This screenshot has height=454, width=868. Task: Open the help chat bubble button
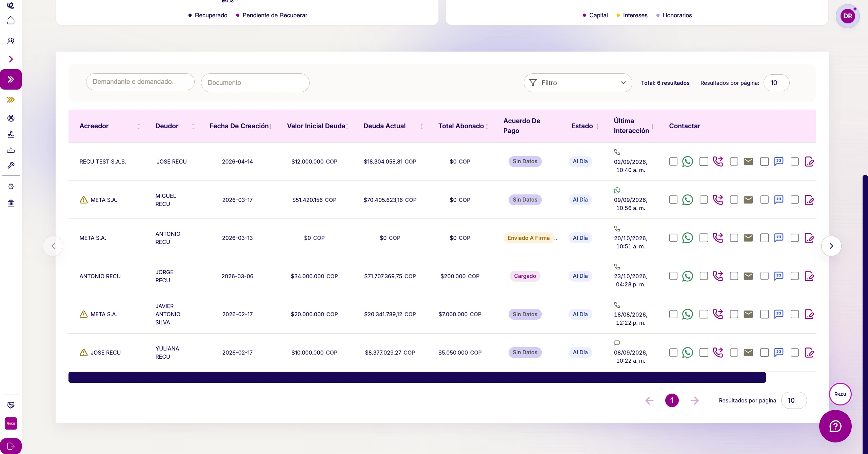[x=835, y=426]
